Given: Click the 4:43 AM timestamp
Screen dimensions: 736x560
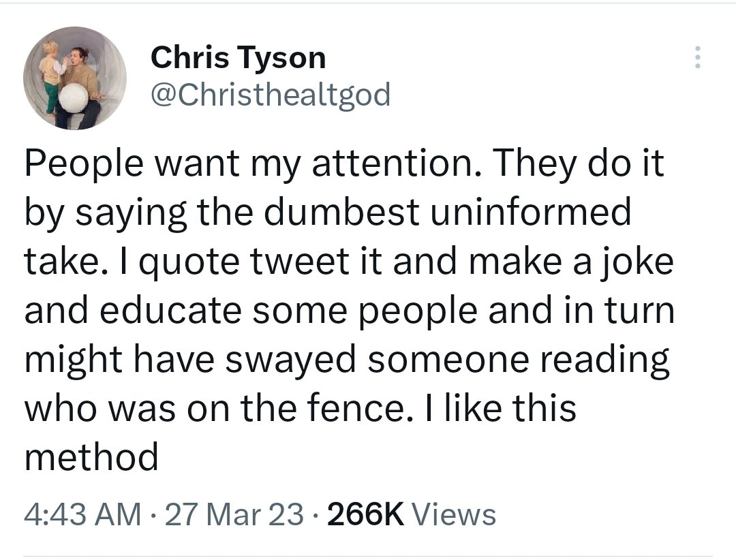Looking at the screenshot, I should click(x=83, y=514).
